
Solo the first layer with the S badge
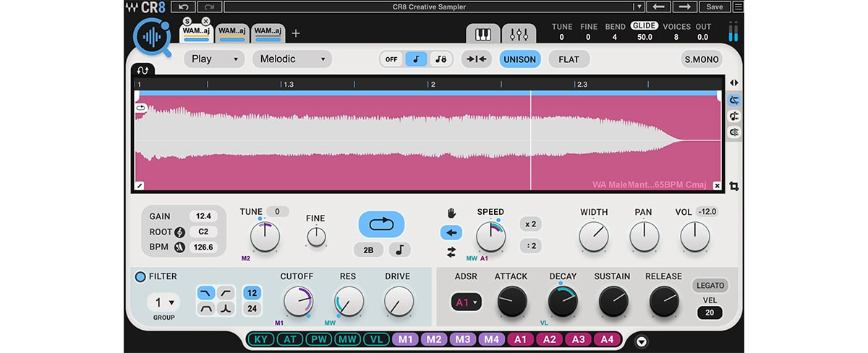(187, 22)
